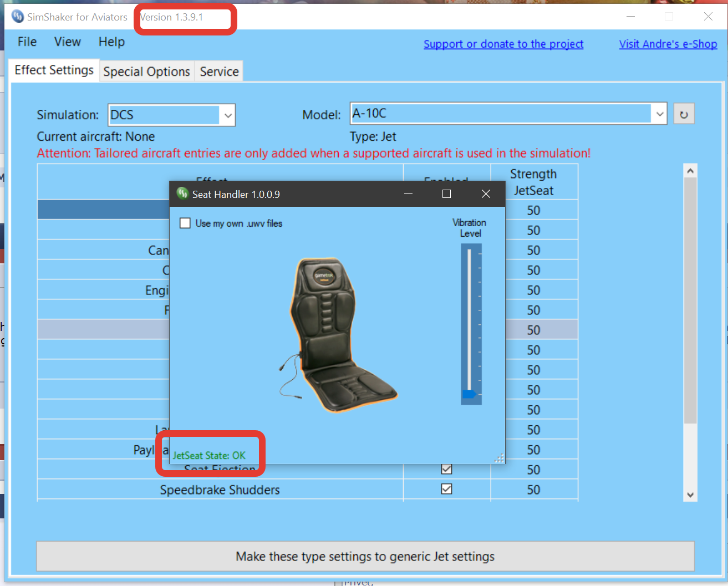Click the SimShaker app icon in title bar
The image size is (728, 586).
click(17, 17)
